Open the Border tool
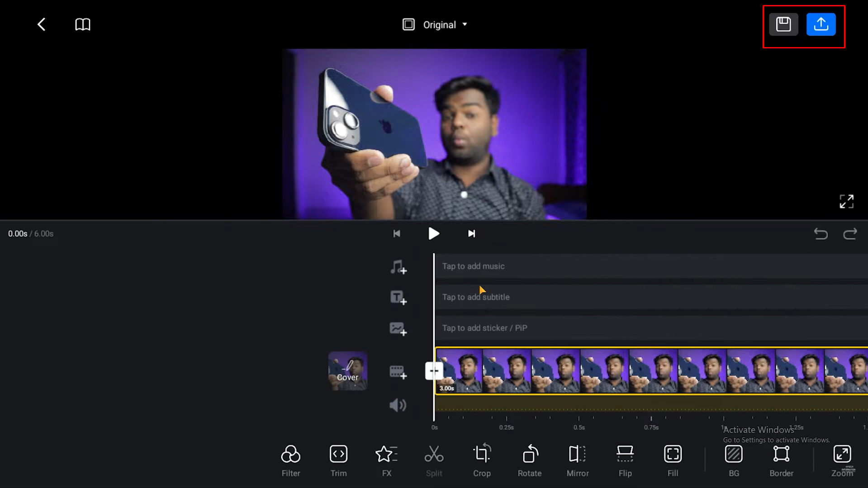Screen dimensions: 868x488 pyautogui.click(x=781, y=459)
